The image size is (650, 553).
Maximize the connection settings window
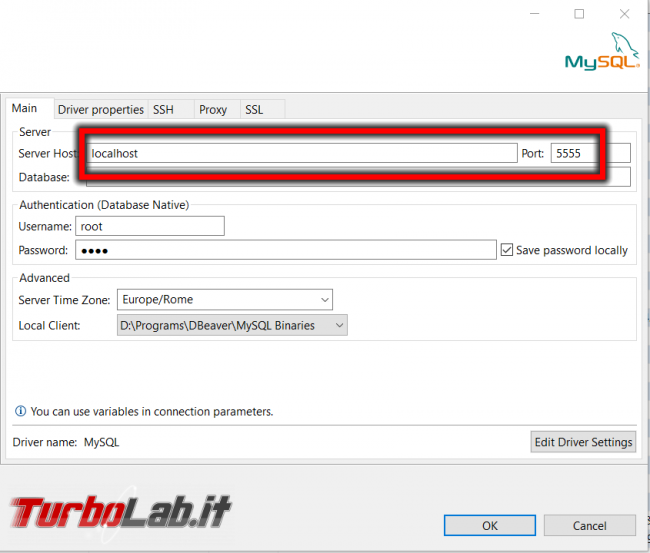click(579, 14)
